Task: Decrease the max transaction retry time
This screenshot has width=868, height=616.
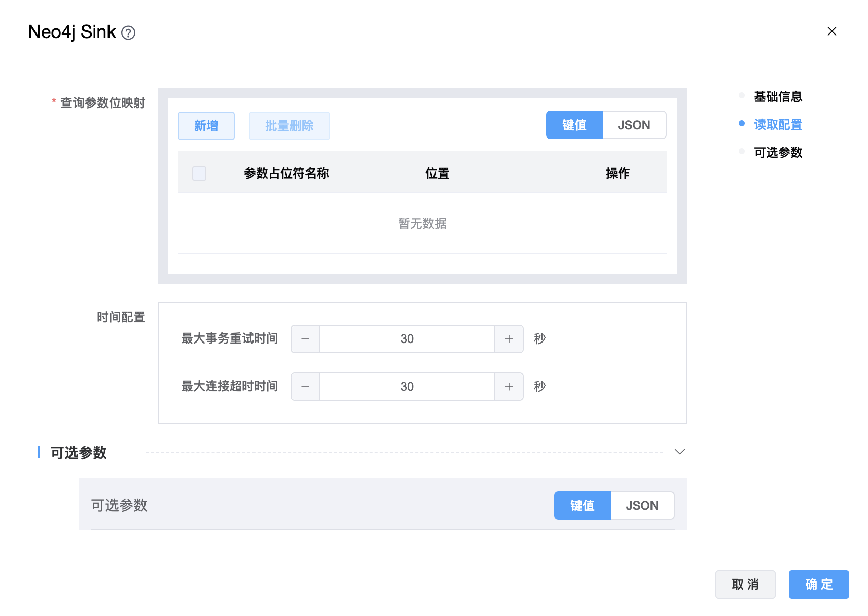Action: 305,339
